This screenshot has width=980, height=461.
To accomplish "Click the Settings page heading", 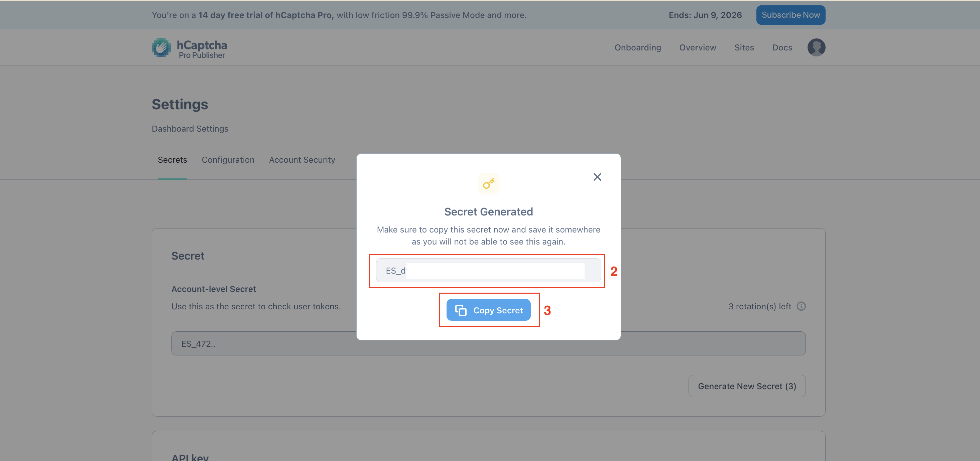I will pos(180,104).
